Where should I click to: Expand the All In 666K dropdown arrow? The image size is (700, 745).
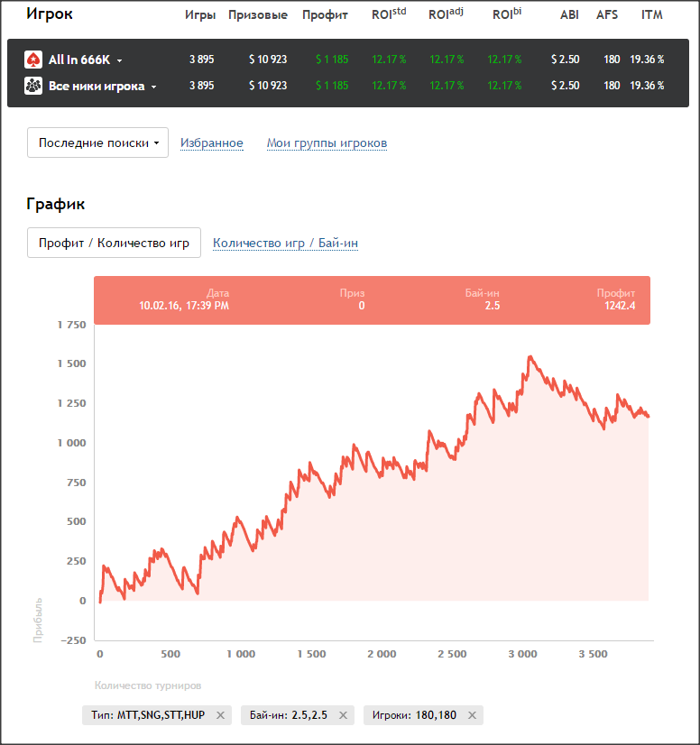coord(120,60)
